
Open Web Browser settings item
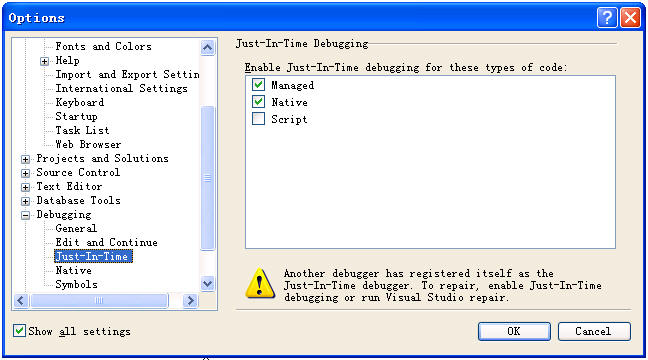pyautogui.click(x=88, y=144)
